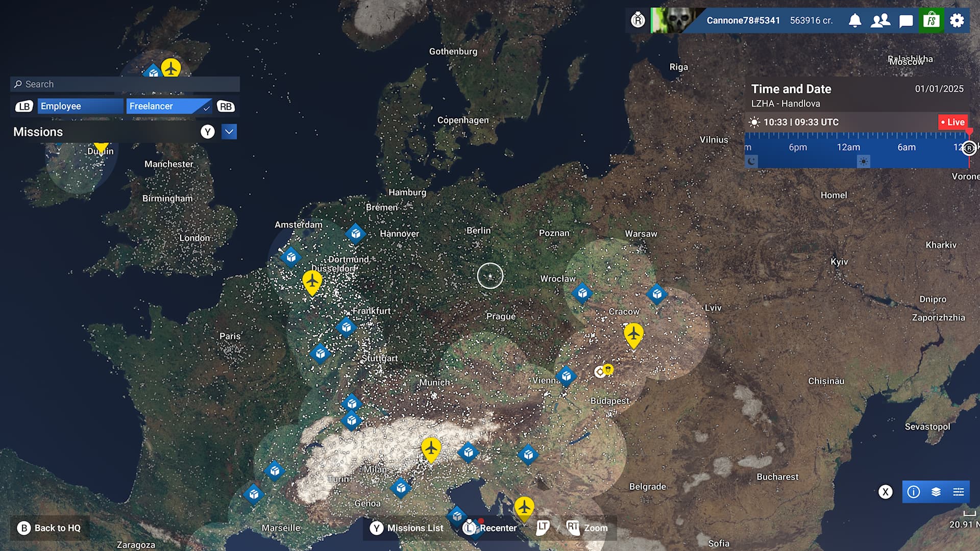Switch to the Employee tab

tap(80, 106)
